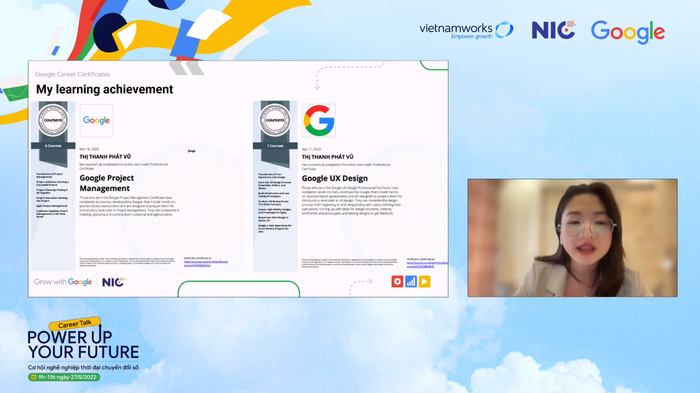Click the Google wordmark on left certificate
The width and height of the screenshot is (700, 393).
coord(96,121)
